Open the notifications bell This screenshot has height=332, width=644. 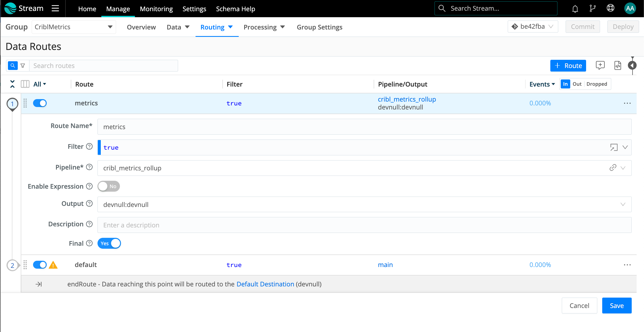click(575, 8)
